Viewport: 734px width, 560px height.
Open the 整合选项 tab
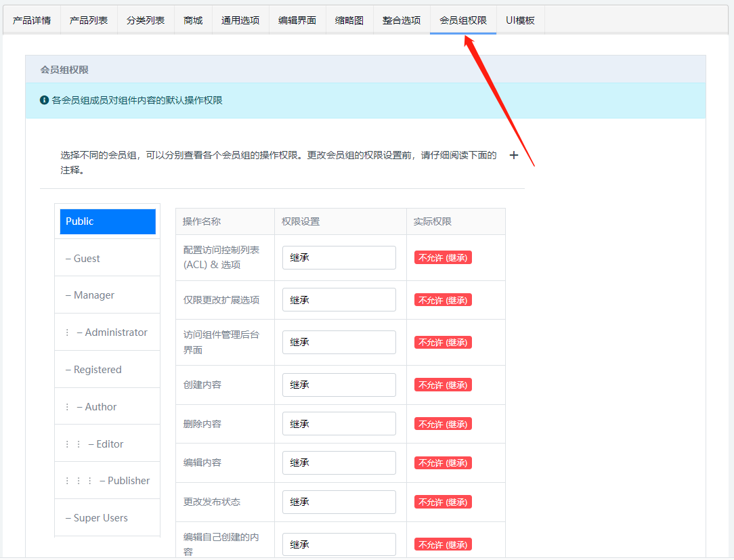tap(402, 20)
